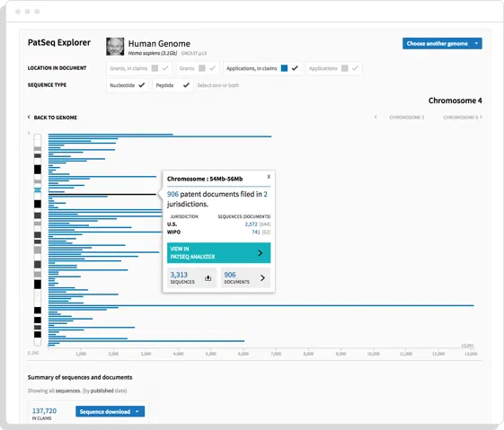Open the Choose another genome dropdown
This screenshot has width=504, height=430.
click(442, 43)
